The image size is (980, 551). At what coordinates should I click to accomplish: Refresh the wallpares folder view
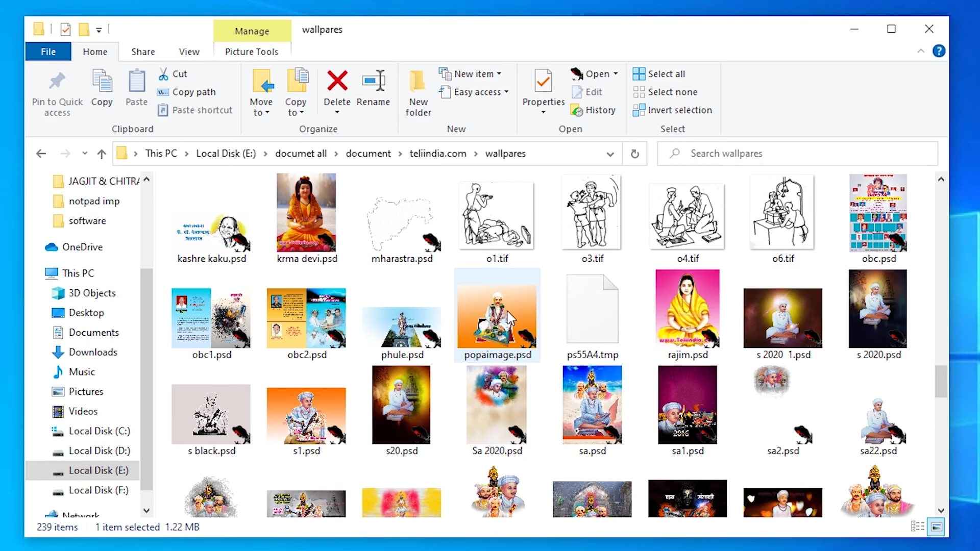click(634, 154)
